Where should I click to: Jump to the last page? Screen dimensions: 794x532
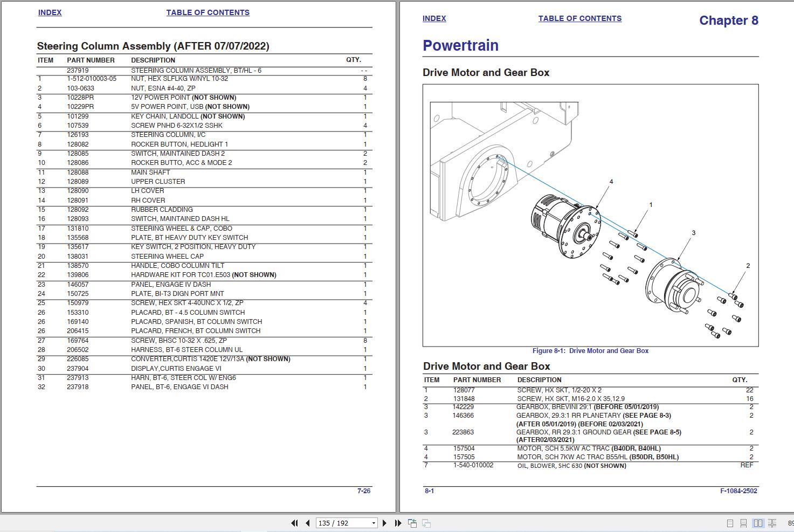(x=398, y=523)
